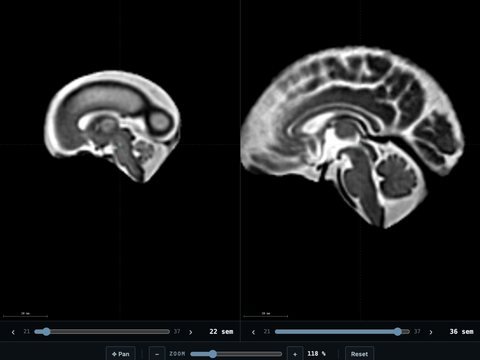
Task: Go to previous week in left panel
Action: point(13,332)
